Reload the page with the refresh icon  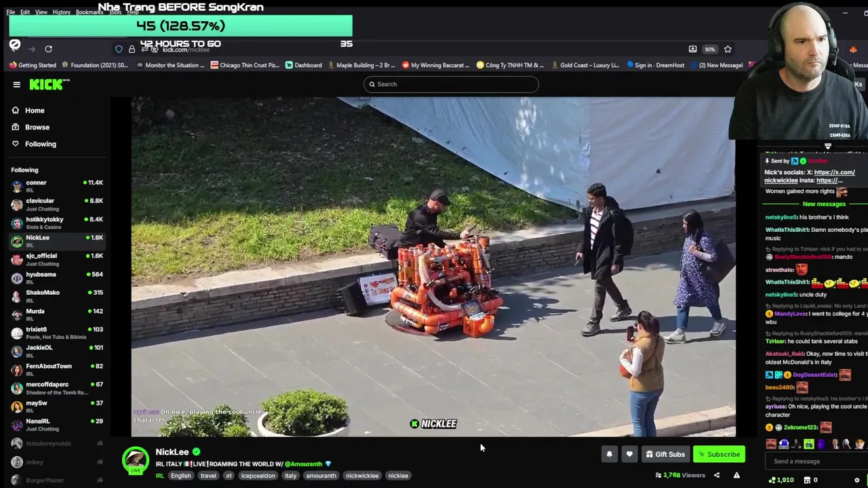click(x=48, y=49)
